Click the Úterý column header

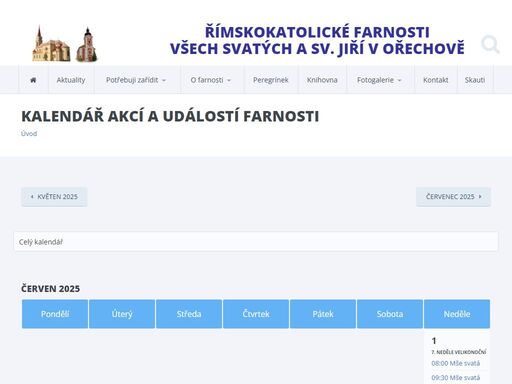[122, 314]
